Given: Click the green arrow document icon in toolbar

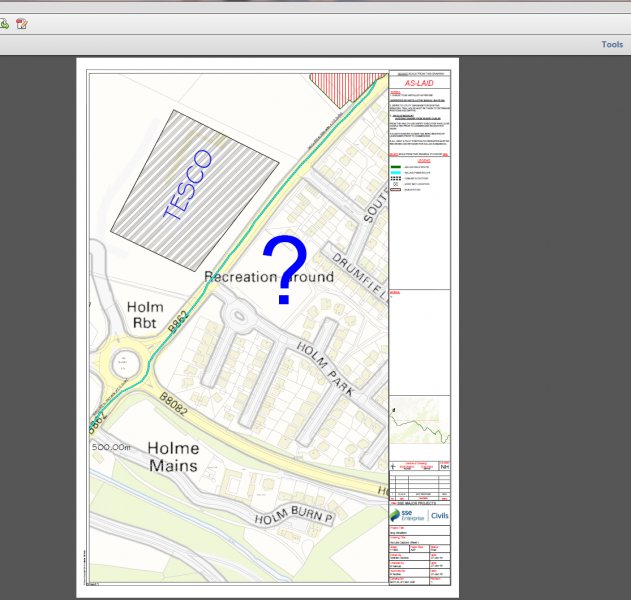Looking at the screenshot, I should point(4,24).
